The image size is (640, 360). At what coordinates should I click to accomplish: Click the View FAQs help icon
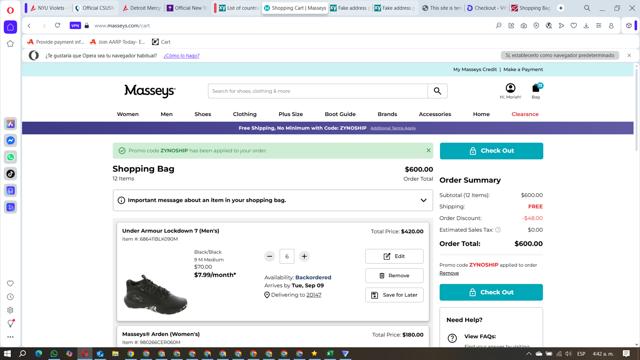tap(452, 338)
